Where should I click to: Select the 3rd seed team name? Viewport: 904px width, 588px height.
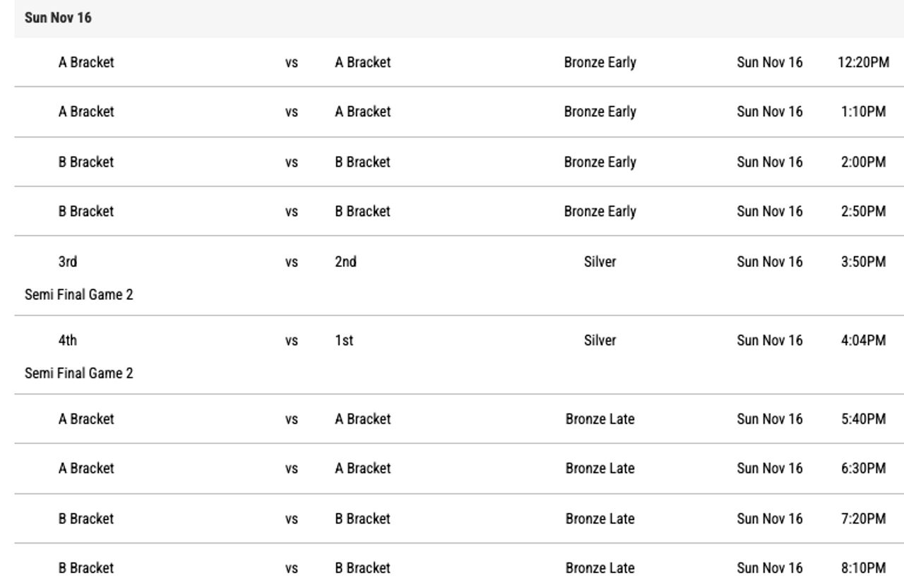68,262
